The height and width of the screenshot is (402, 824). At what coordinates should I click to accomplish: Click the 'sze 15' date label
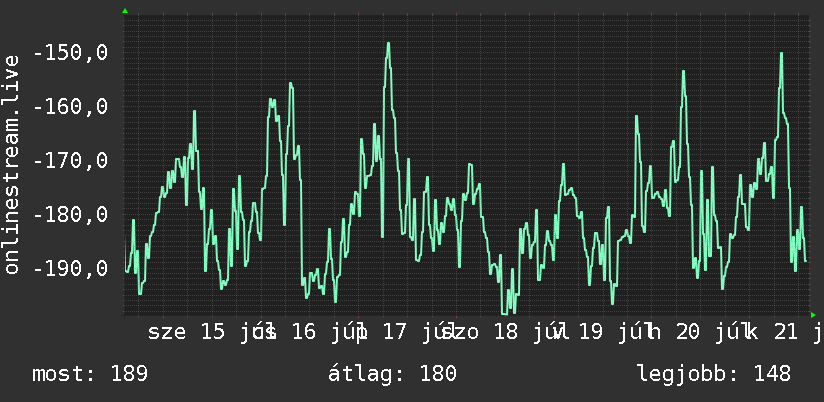(x=187, y=332)
